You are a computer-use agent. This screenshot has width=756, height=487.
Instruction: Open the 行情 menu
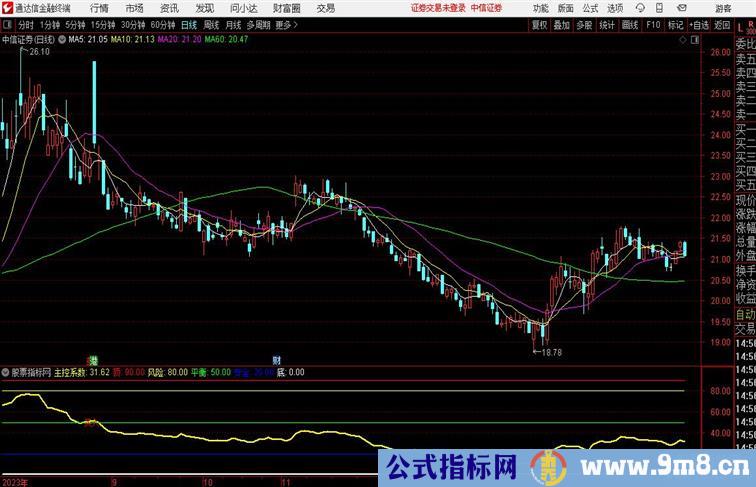[100, 8]
